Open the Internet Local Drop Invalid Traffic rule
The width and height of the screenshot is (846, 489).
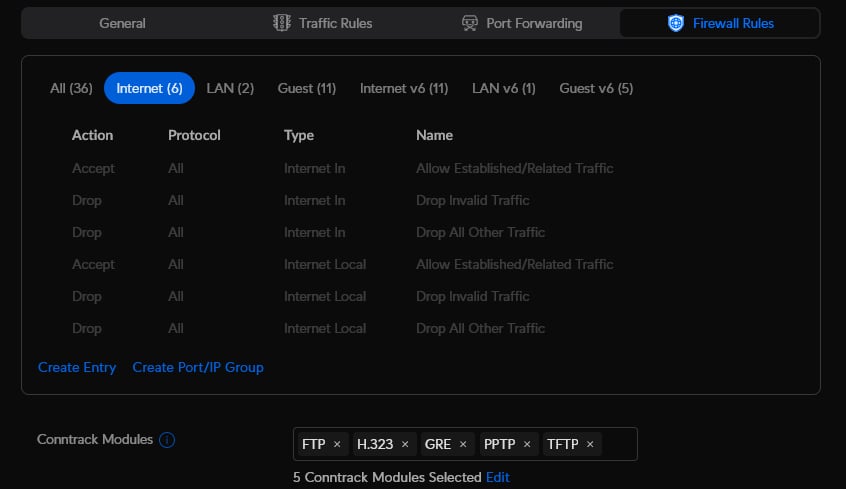473,296
